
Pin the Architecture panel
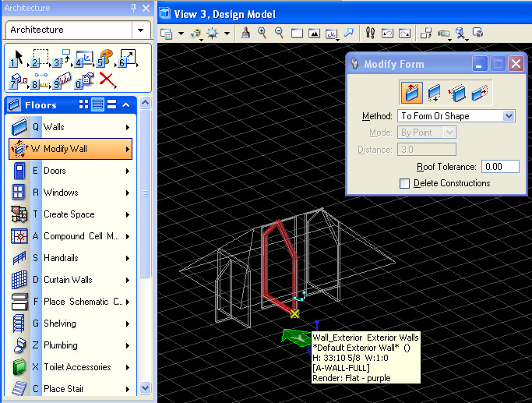tap(134, 8)
